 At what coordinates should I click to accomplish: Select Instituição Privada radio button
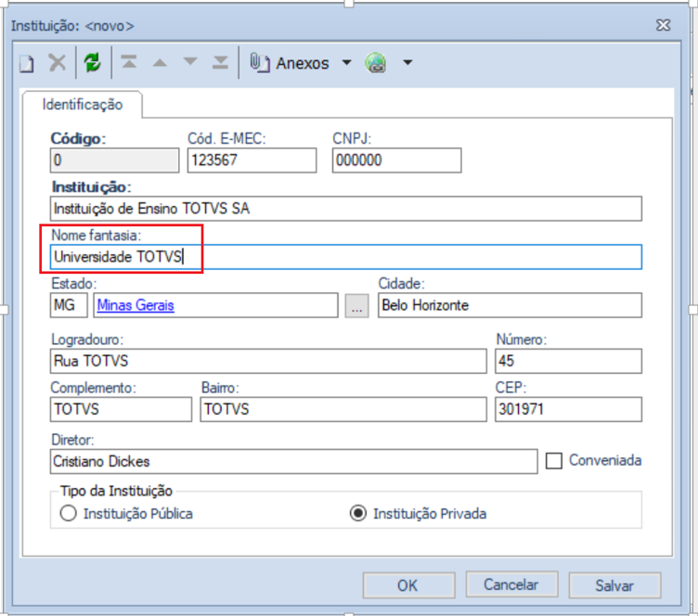[x=358, y=513]
